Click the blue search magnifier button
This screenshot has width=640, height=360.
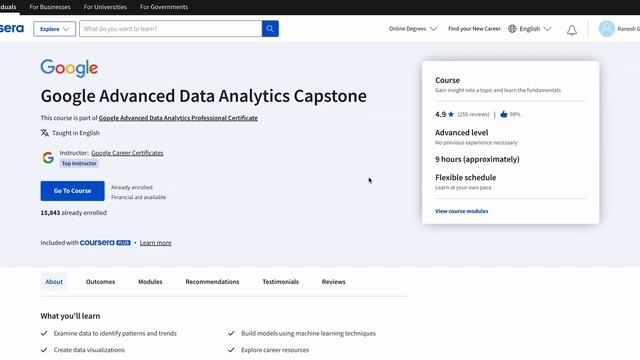coord(270,29)
